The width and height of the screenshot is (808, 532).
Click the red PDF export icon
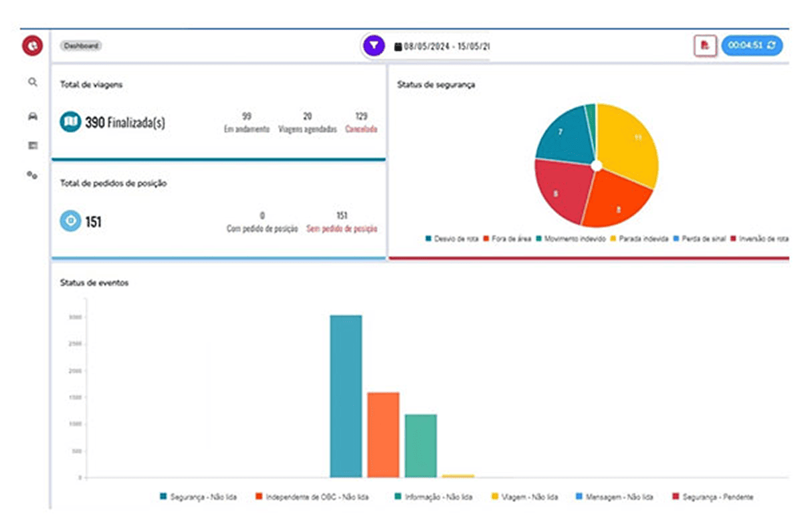click(x=705, y=46)
